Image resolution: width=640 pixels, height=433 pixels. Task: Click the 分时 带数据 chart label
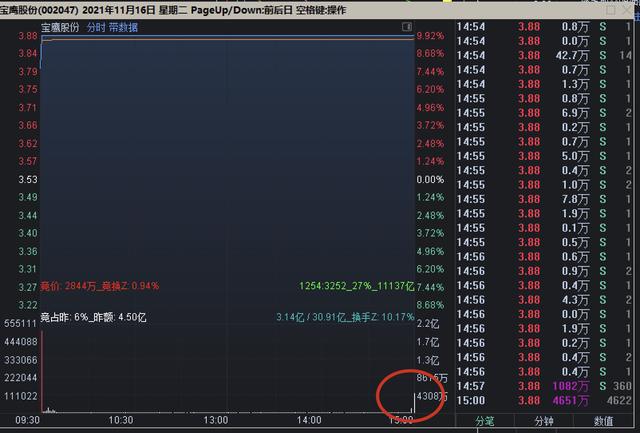coord(112,28)
